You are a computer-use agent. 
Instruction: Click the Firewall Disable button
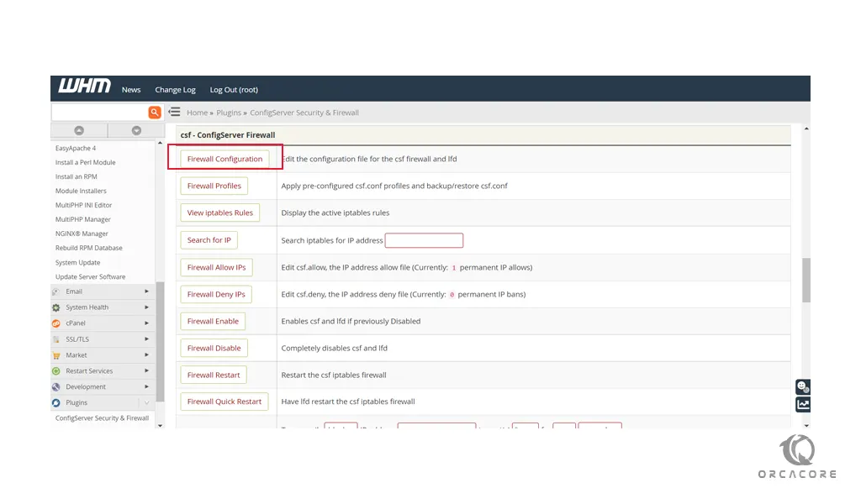tap(214, 349)
